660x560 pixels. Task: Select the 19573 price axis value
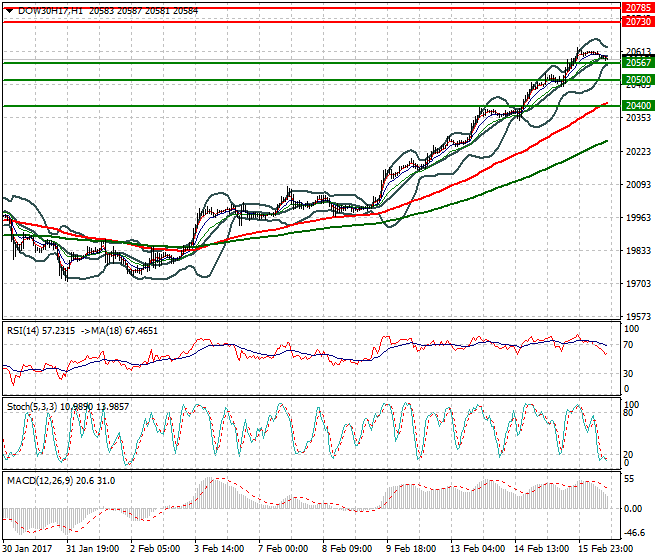(x=638, y=317)
